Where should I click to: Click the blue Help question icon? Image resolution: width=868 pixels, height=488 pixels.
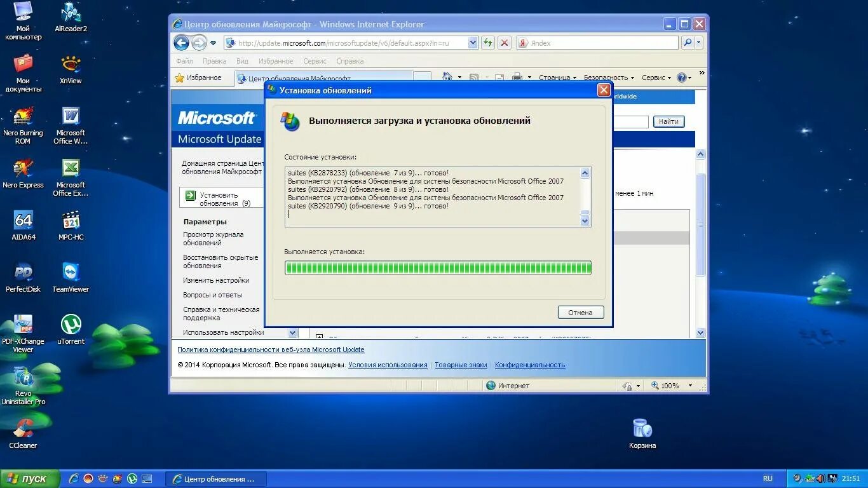coord(681,78)
